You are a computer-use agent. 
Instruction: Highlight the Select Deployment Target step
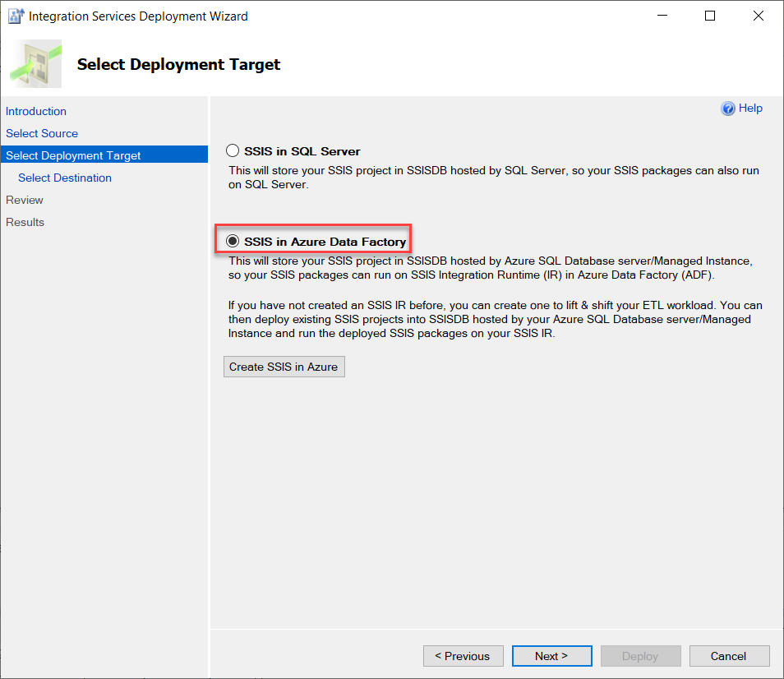click(x=72, y=154)
